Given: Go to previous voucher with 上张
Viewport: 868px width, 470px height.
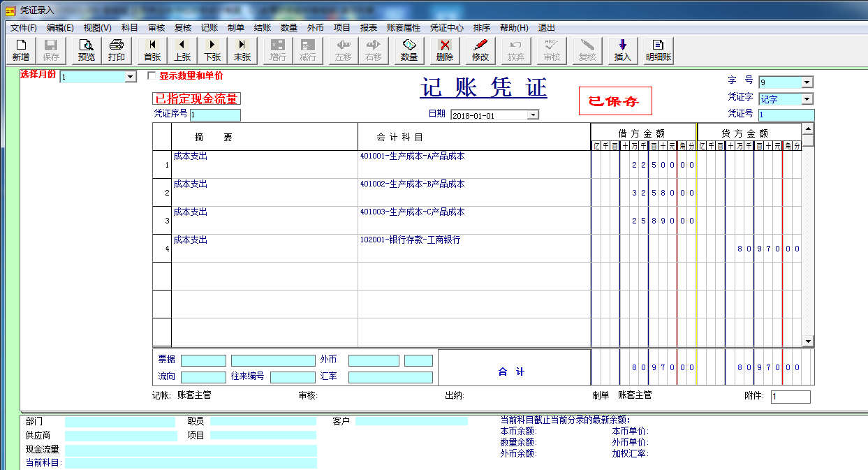Looking at the screenshot, I should [x=182, y=50].
